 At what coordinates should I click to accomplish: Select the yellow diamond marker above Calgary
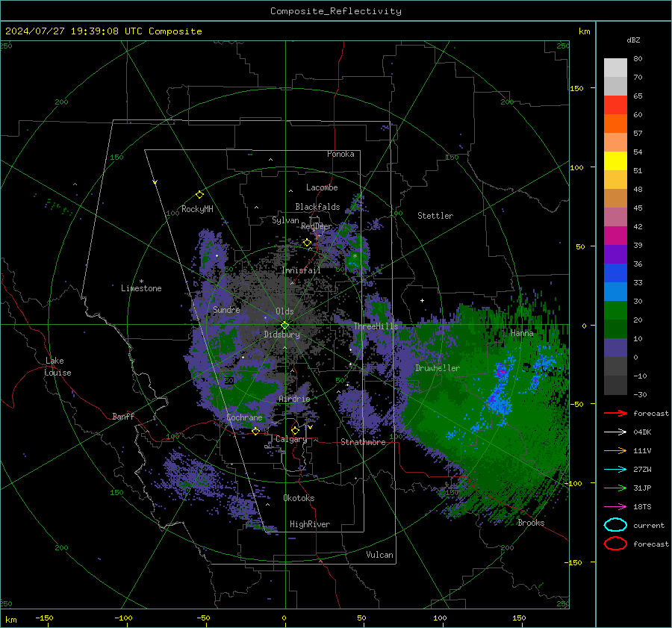point(295,430)
